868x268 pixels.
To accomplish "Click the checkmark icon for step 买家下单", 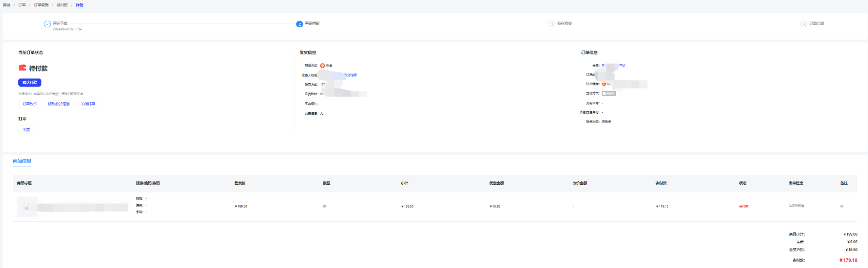I will coord(47,24).
